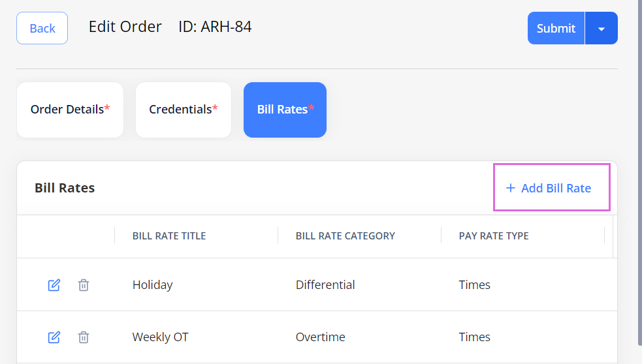Sort by Bill Rate Title column
This screenshot has width=642, height=364.
pos(169,236)
